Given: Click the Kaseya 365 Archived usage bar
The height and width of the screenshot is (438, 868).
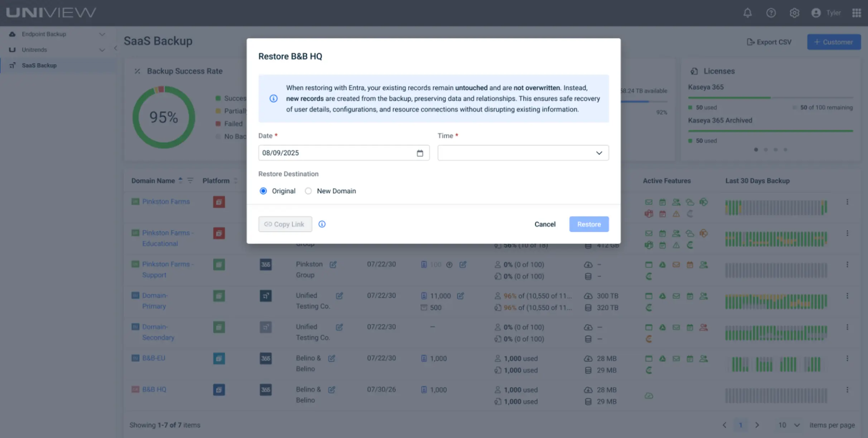Looking at the screenshot, I should click(770, 131).
